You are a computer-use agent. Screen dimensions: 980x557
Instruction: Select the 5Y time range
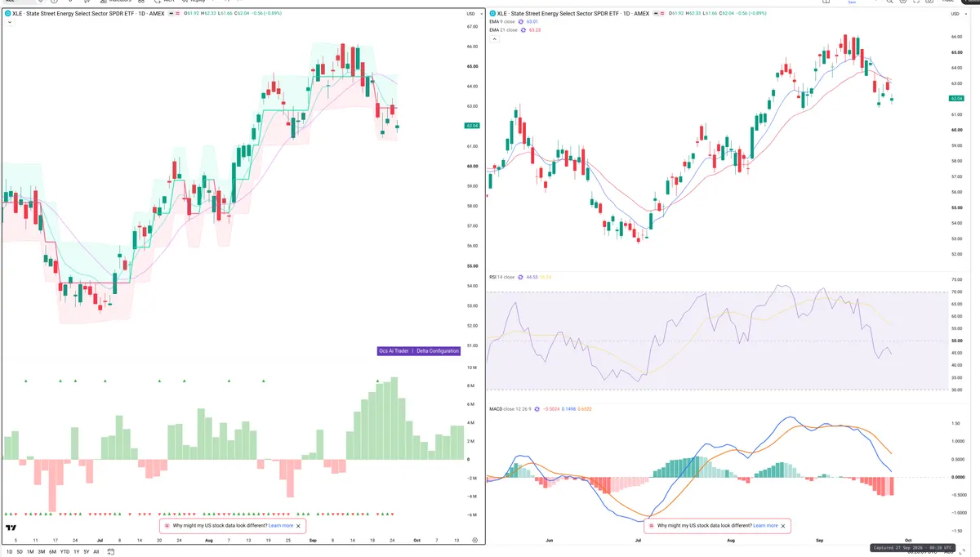87,551
